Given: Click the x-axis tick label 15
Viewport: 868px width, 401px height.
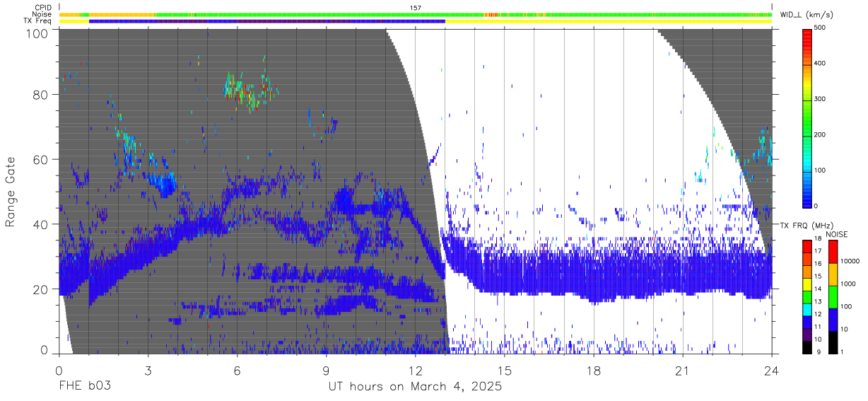Looking at the screenshot, I should pyautogui.click(x=504, y=371).
